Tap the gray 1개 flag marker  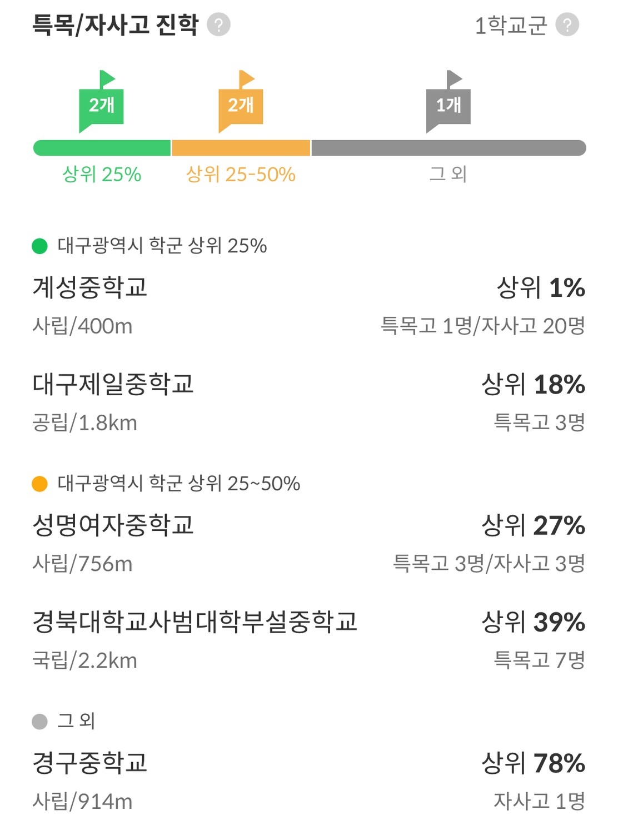pyautogui.click(x=448, y=102)
